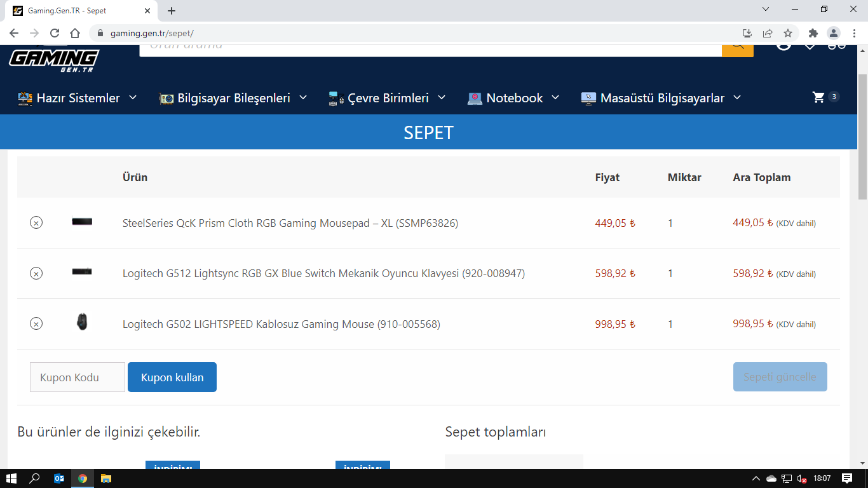Click the muted volume icon in tray
The width and height of the screenshot is (868, 488).
[802, 478]
